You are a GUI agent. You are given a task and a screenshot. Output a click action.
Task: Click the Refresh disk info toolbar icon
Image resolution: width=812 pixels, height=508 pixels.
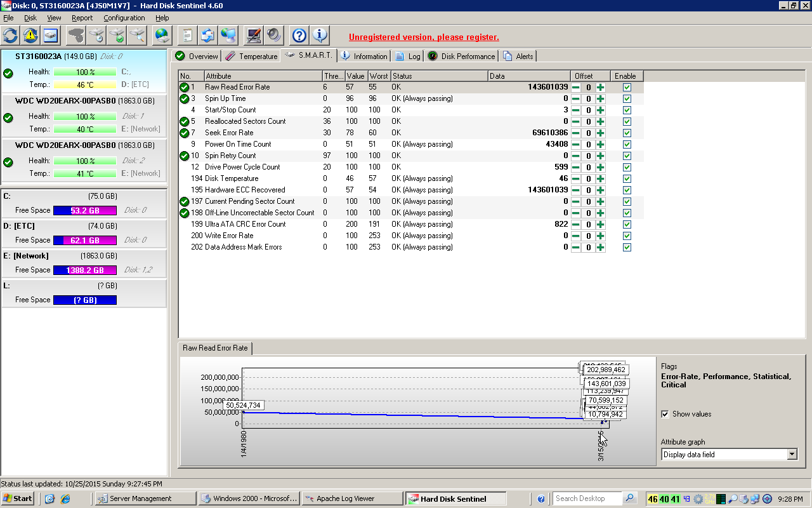(x=11, y=35)
